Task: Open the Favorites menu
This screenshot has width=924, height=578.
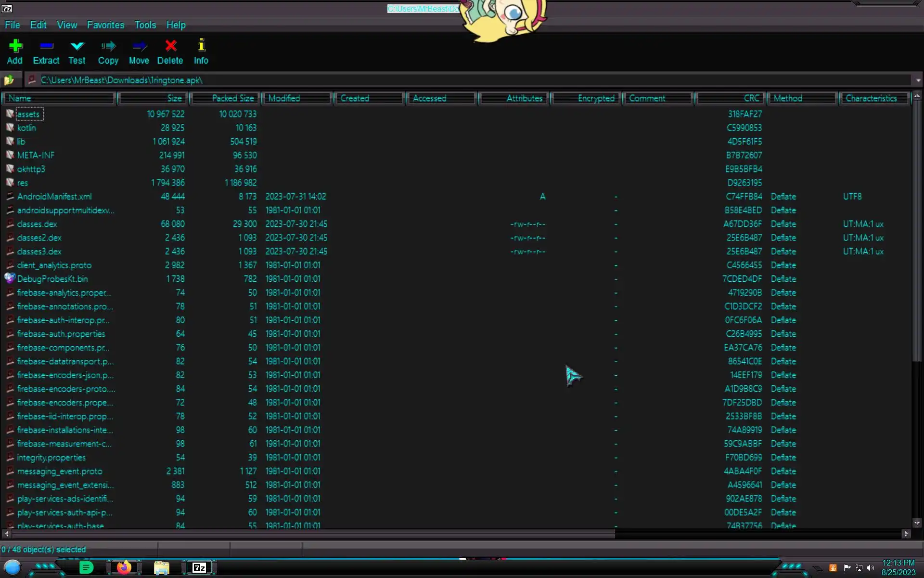Action: pos(105,25)
